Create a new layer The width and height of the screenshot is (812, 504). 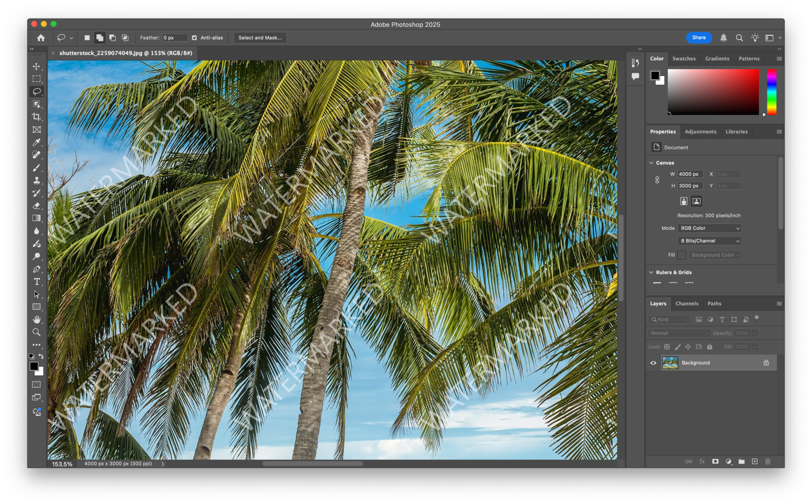coord(755,461)
